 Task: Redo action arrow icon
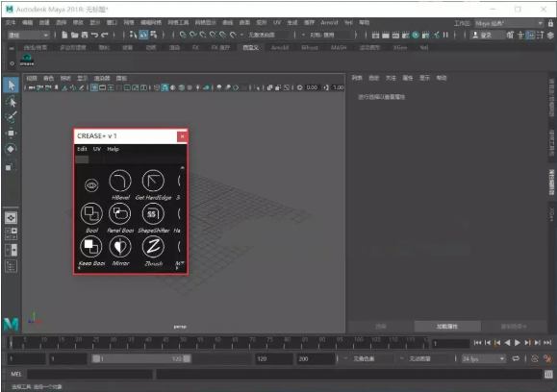pos(105,35)
